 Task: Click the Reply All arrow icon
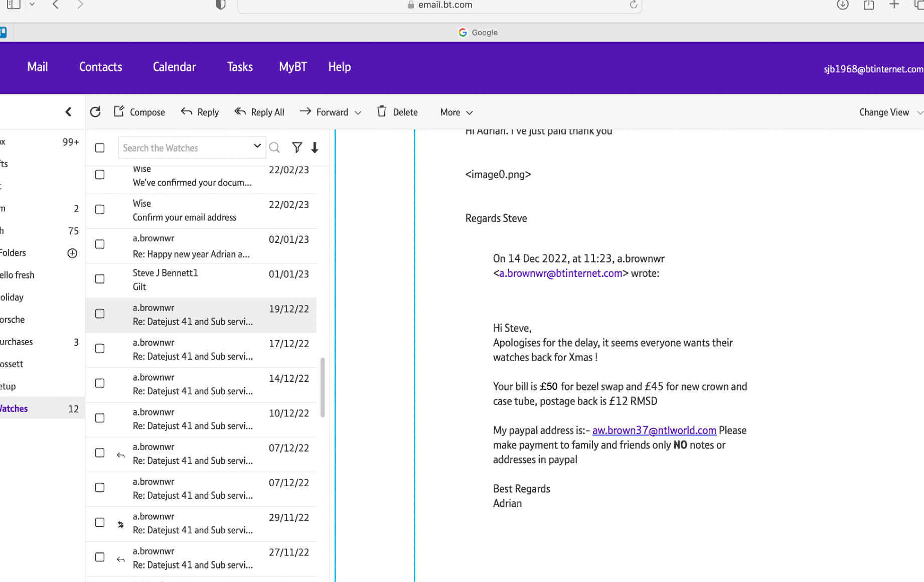pyautogui.click(x=240, y=111)
